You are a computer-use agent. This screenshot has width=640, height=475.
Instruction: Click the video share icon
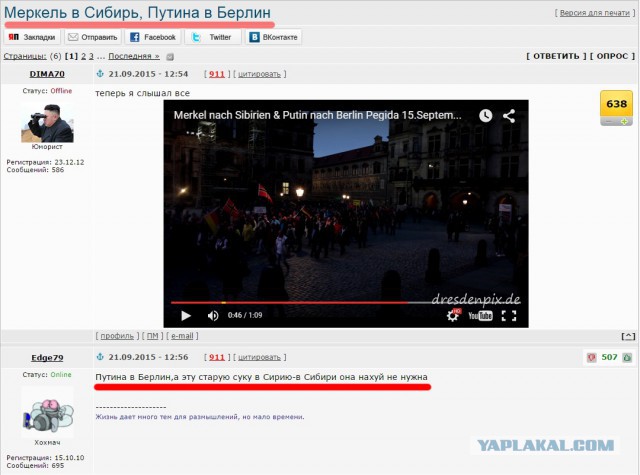[509, 115]
